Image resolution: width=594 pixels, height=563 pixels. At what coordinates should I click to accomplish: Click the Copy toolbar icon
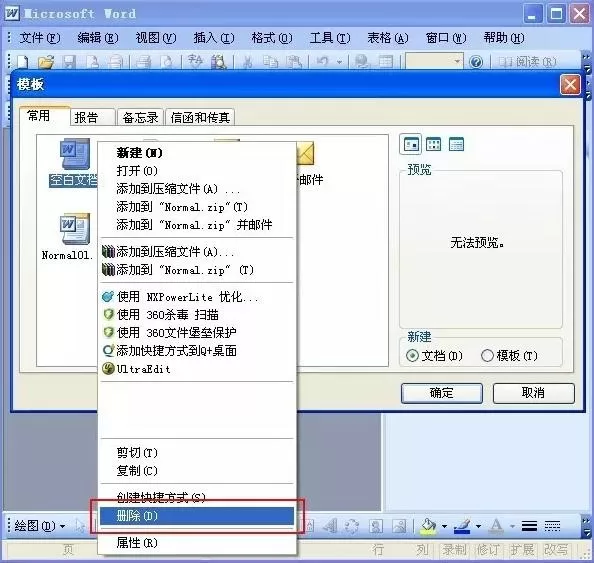270,62
